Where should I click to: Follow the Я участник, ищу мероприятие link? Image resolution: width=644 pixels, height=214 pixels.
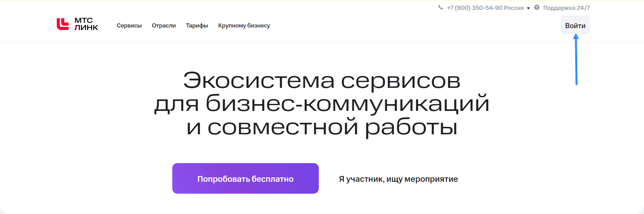tap(398, 179)
